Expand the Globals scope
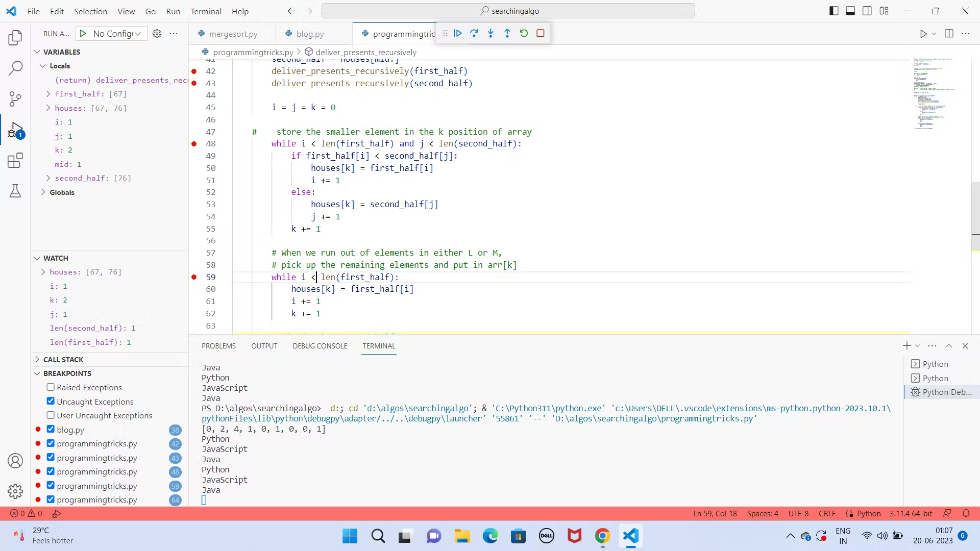Viewport: 980px width, 551px height. pos(43,192)
